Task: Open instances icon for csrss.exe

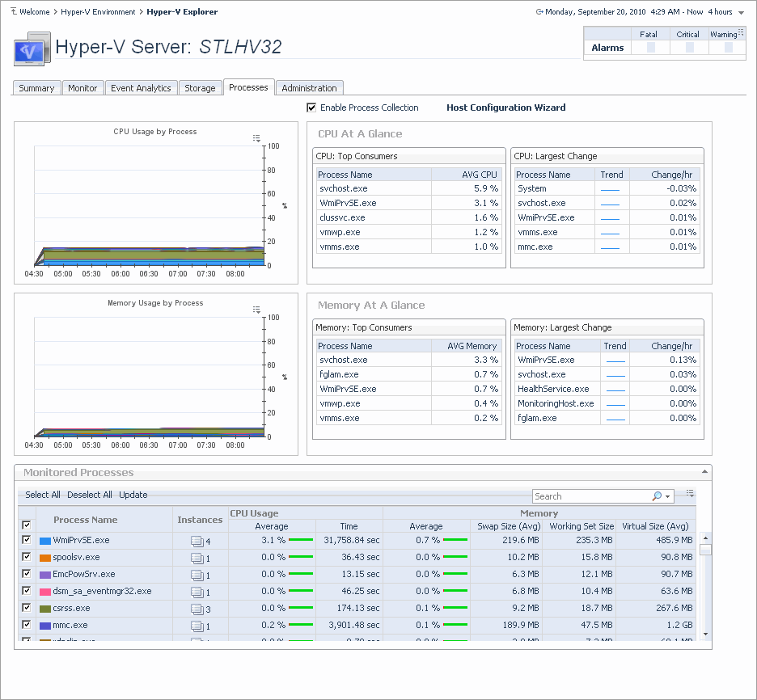Action: 197,609
